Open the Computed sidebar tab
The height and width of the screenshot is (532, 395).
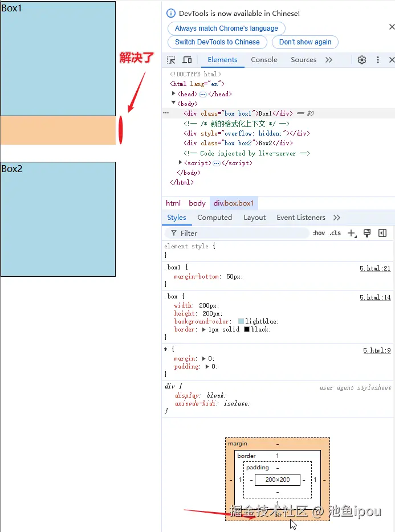215,218
